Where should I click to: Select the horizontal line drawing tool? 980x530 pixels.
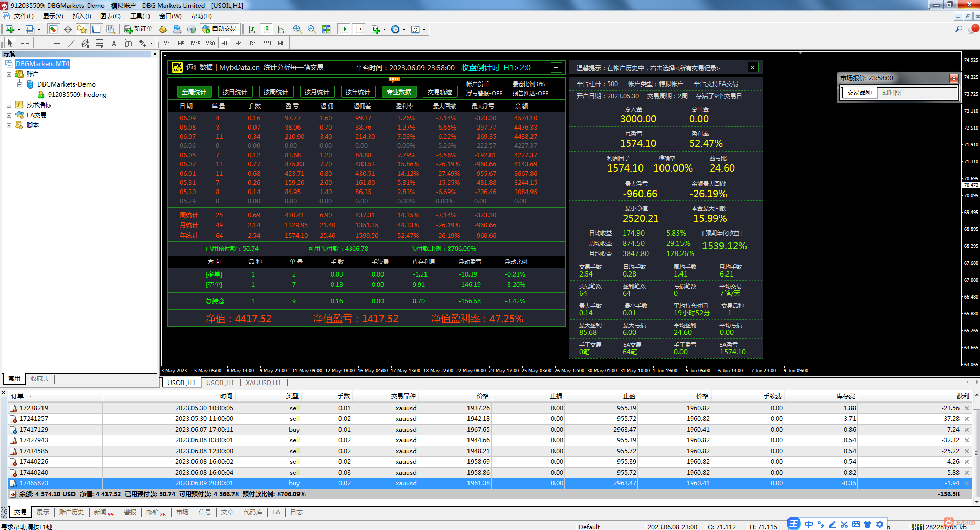click(56, 43)
